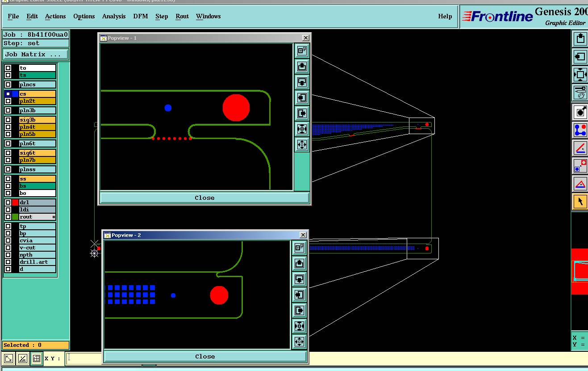The height and width of the screenshot is (371, 588).
Task: Toggle the checkbox for layer drl
Action: 8,202
